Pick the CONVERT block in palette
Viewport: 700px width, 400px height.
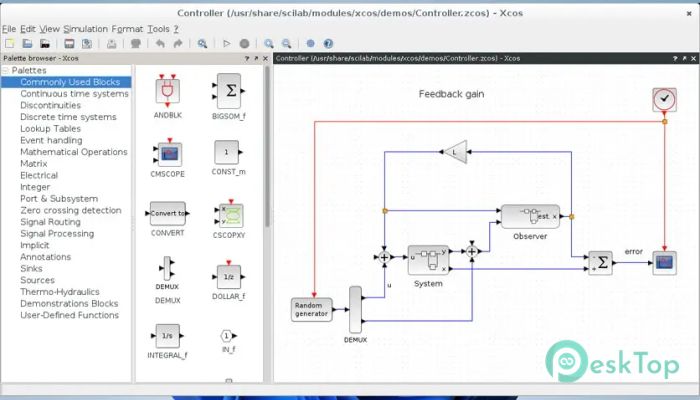click(x=167, y=213)
